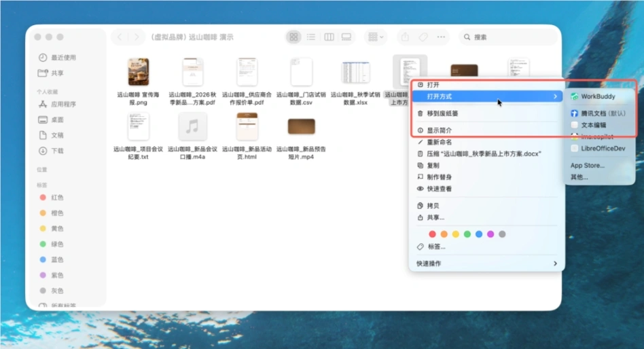Select the 橙色 tag in the sidebar
The width and height of the screenshot is (644, 349).
pyautogui.click(x=52, y=213)
